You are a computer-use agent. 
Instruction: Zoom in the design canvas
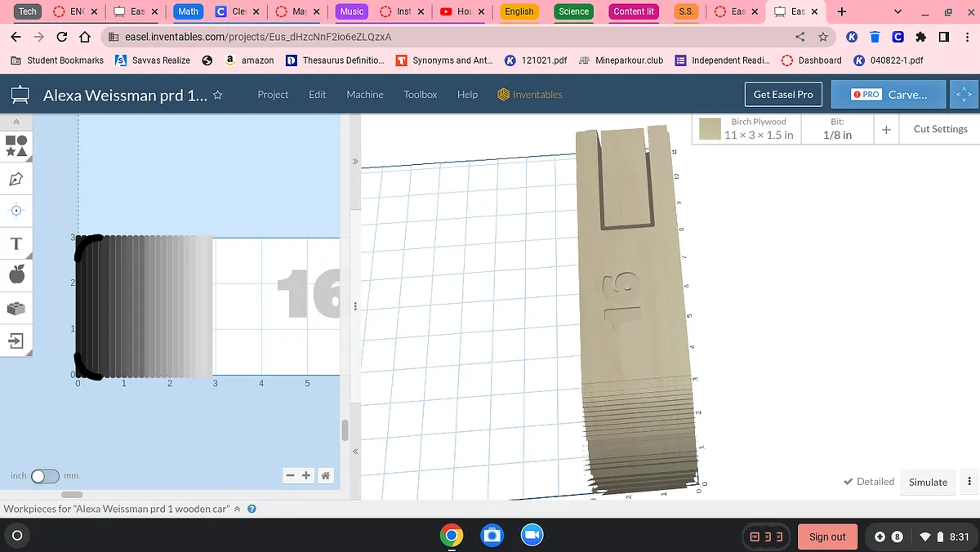coord(306,475)
